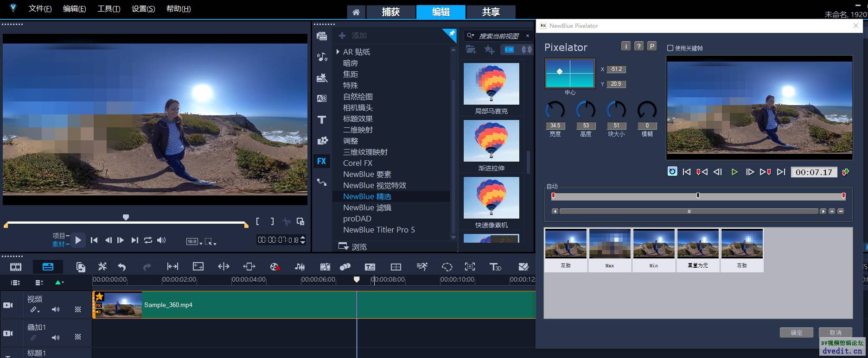Enable the 使用关键帧 checkbox

(x=670, y=48)
